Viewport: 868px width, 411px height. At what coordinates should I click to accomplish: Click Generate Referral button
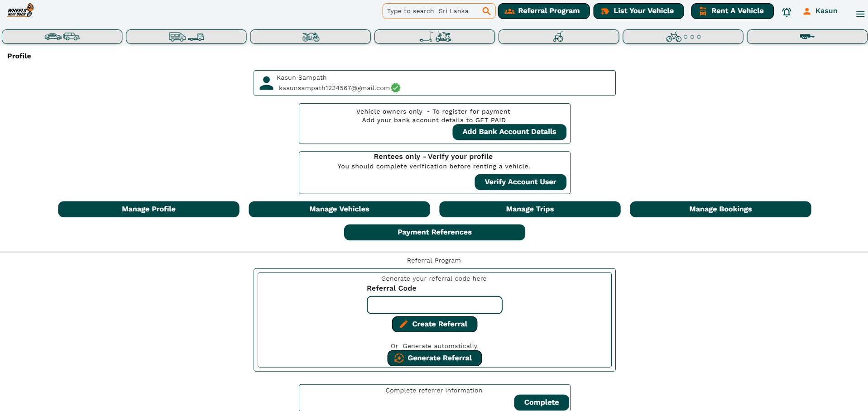coord(434,358)
